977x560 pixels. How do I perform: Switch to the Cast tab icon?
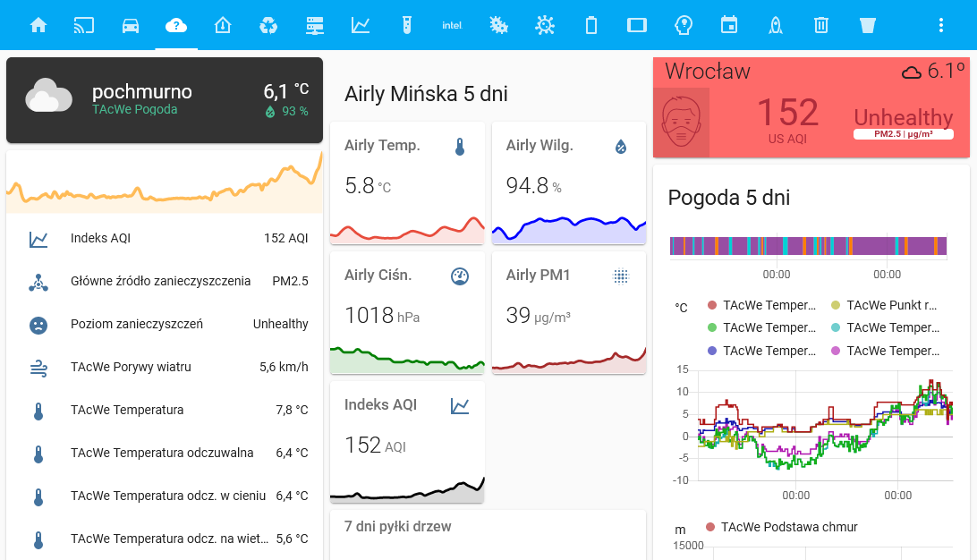click(x=84, y=25)
